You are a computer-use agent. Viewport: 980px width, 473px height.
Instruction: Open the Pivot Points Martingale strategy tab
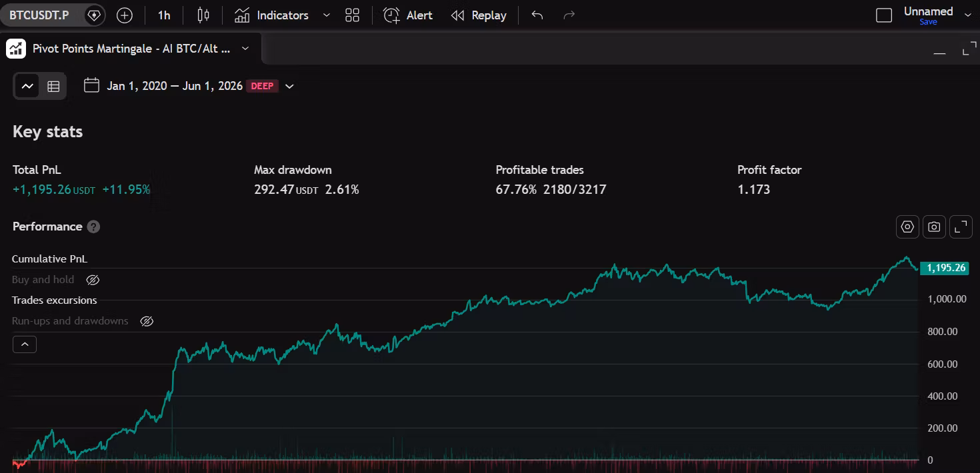(x=132, y=49)
